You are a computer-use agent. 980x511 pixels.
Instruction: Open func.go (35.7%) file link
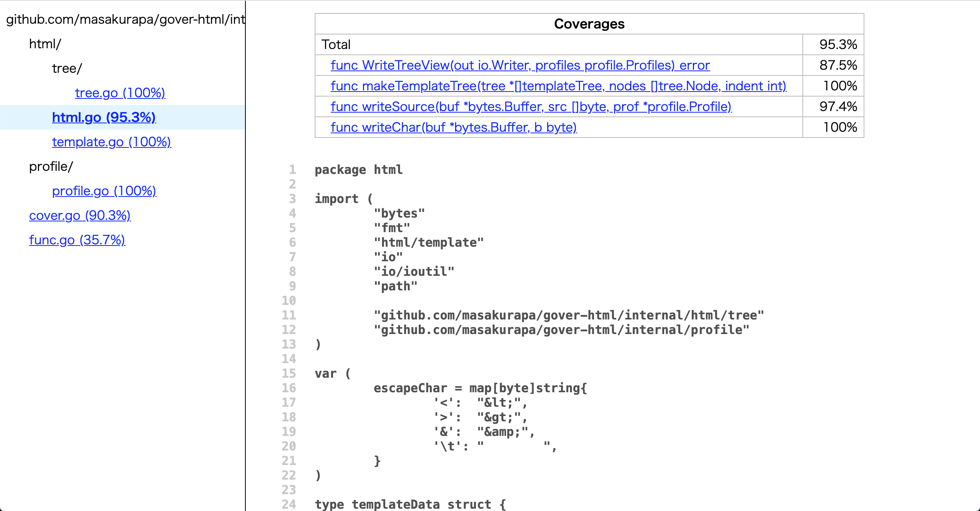click(x=77, y=240)
